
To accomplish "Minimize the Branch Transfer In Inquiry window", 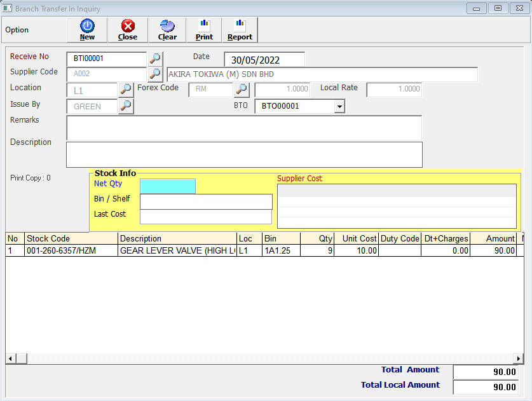I will click(477, 8).
